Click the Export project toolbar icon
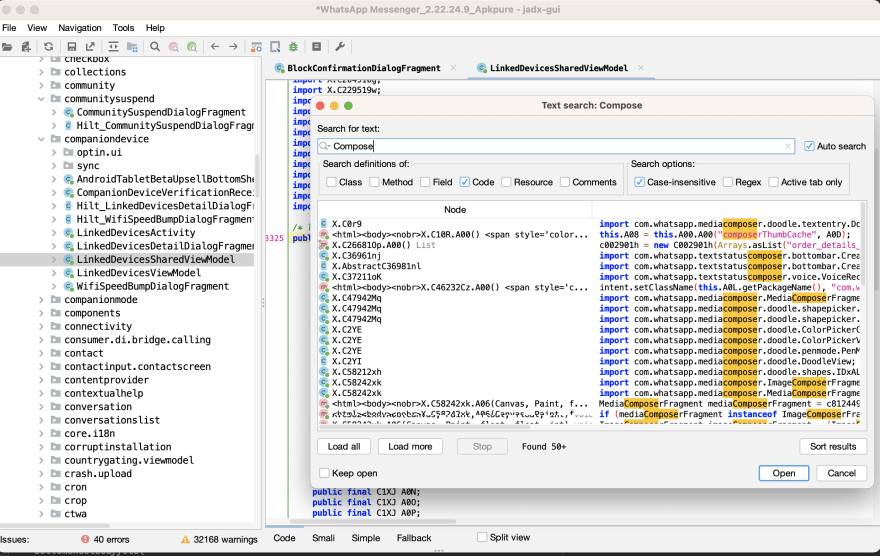The image size is (880, 556). [90, 47]
